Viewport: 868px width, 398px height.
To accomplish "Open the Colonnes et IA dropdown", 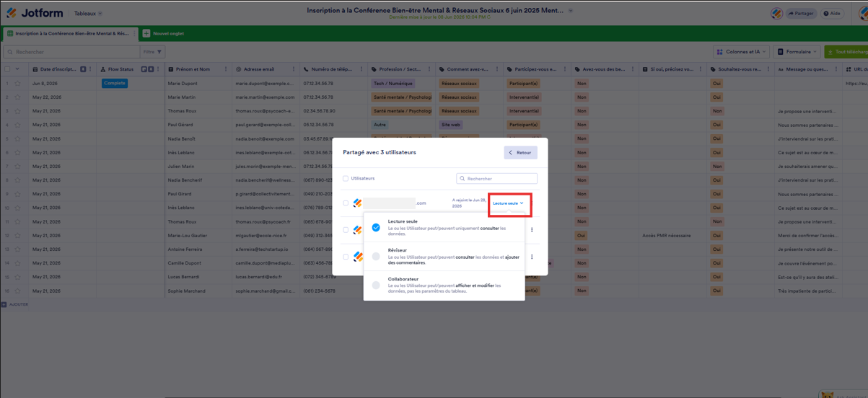I will click(742, 52).
